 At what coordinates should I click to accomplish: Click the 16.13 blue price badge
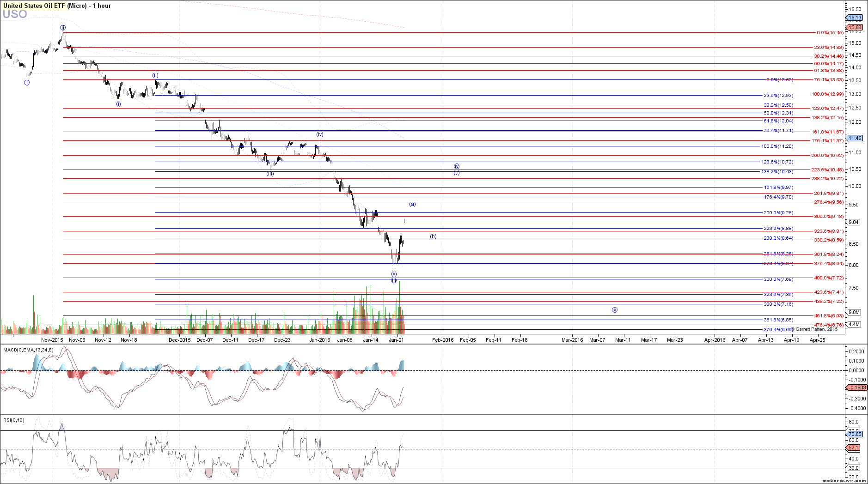pos(855,18)
